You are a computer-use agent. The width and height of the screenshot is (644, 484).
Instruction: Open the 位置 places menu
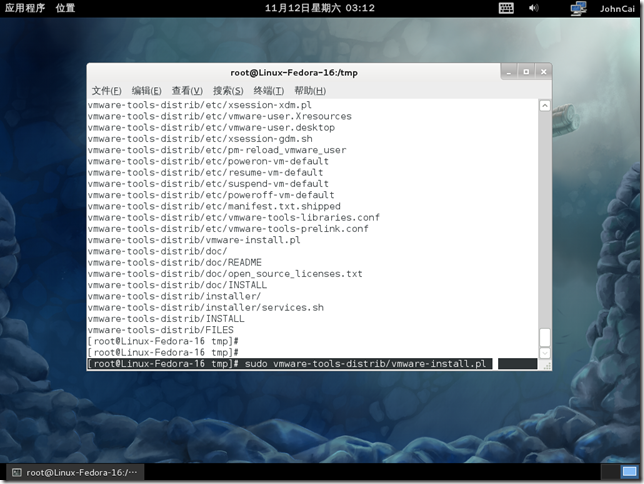pyautogui.click(x=65, y=8)
